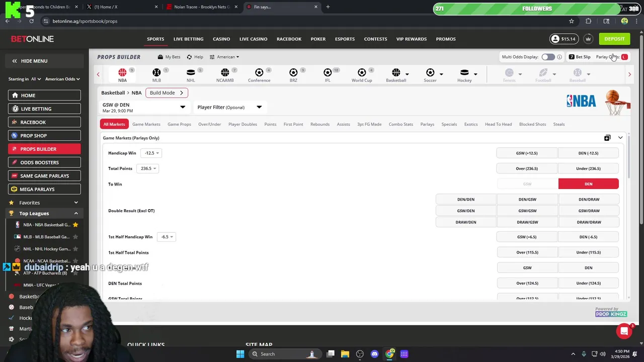
Task: Open the NCAAMB sport icon
Action: 225,73
